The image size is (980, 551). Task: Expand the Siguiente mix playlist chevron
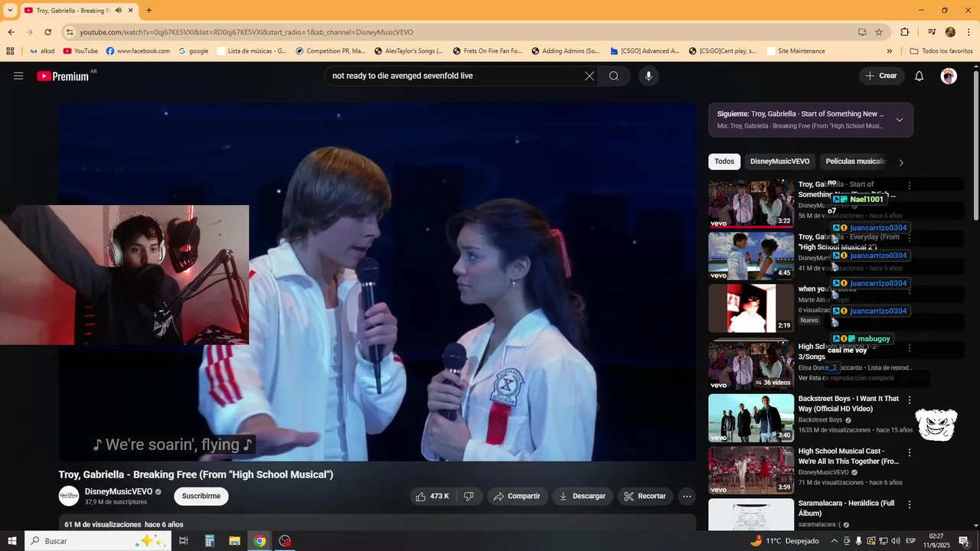(900, 120)
